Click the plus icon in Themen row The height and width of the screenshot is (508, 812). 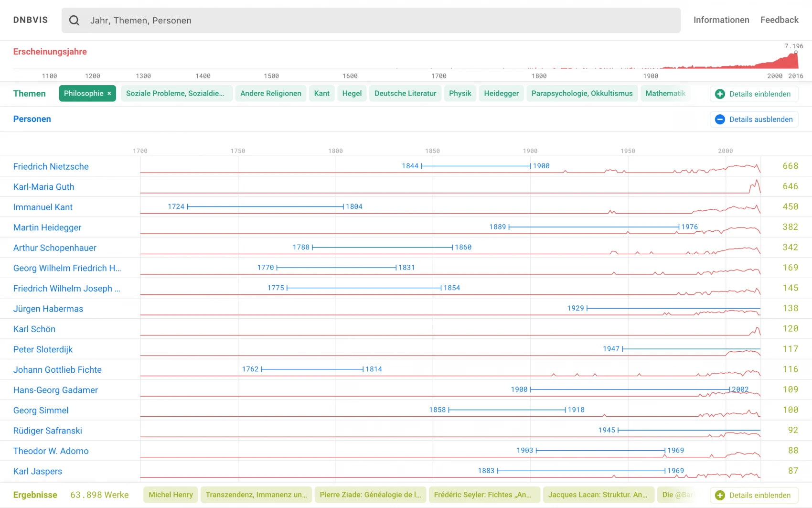point(720,94)
